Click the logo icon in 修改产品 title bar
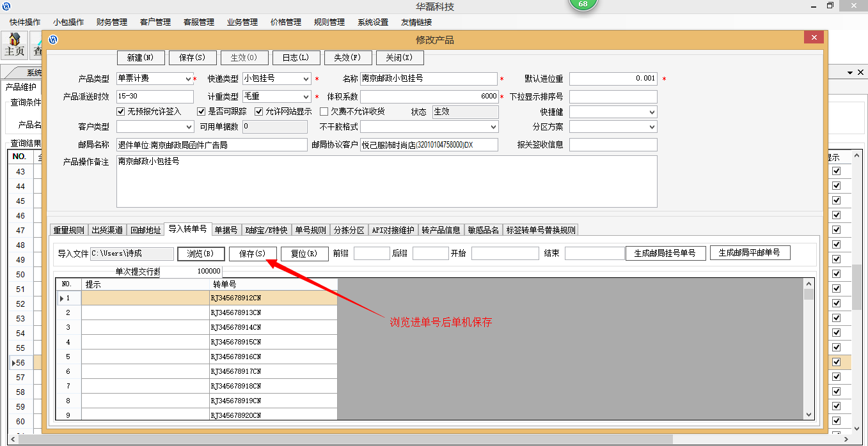868x446 pixels. pyautogui.click(x=54, y=40)
